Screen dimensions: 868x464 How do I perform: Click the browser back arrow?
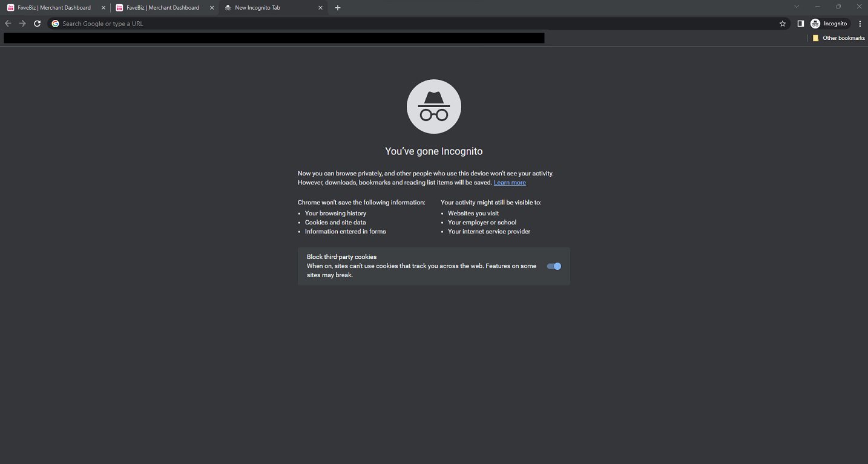pyautogui.click(x=8, y=24)
